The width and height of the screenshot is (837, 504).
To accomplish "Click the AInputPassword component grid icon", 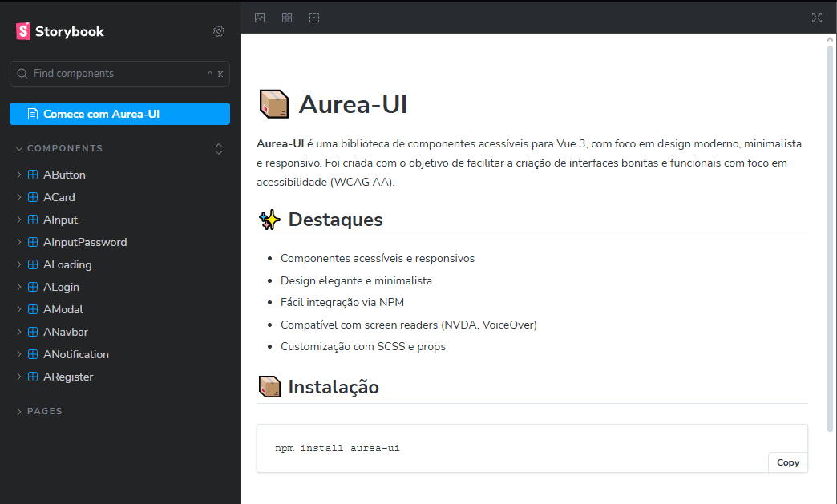I will (33, 242).
